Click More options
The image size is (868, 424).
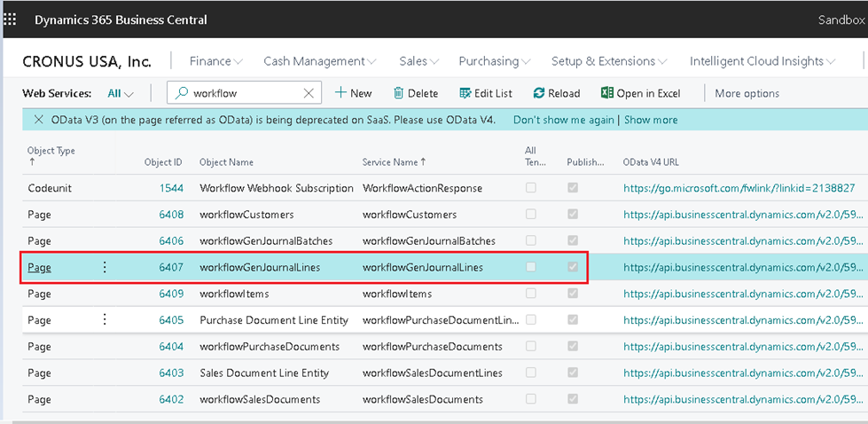747,93
